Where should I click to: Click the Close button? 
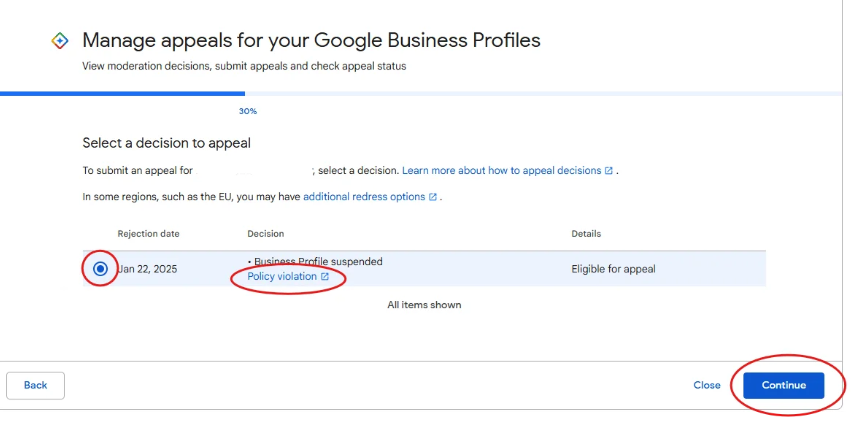(707, 385)
